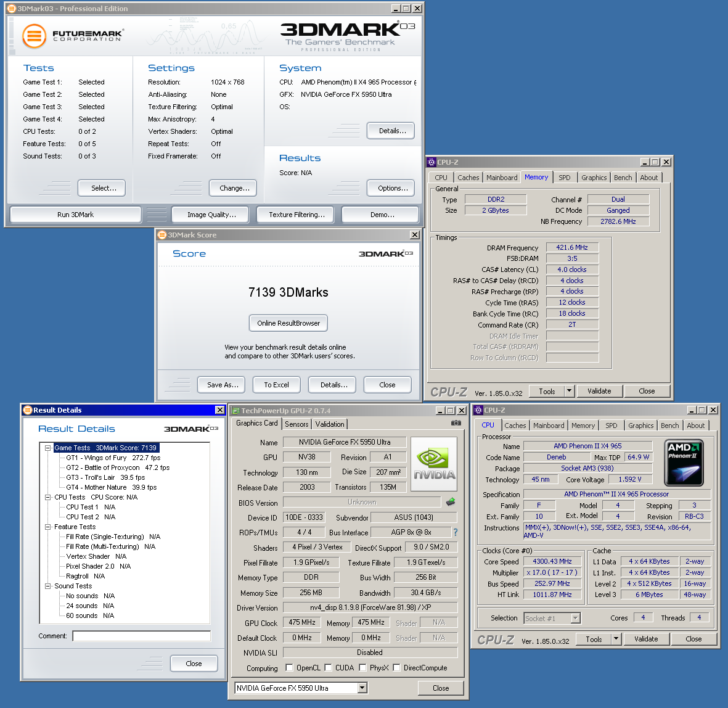Click Tools button in the CPU-Z Memory window
This screenshot has width=728, height=708.
point(547,391)
